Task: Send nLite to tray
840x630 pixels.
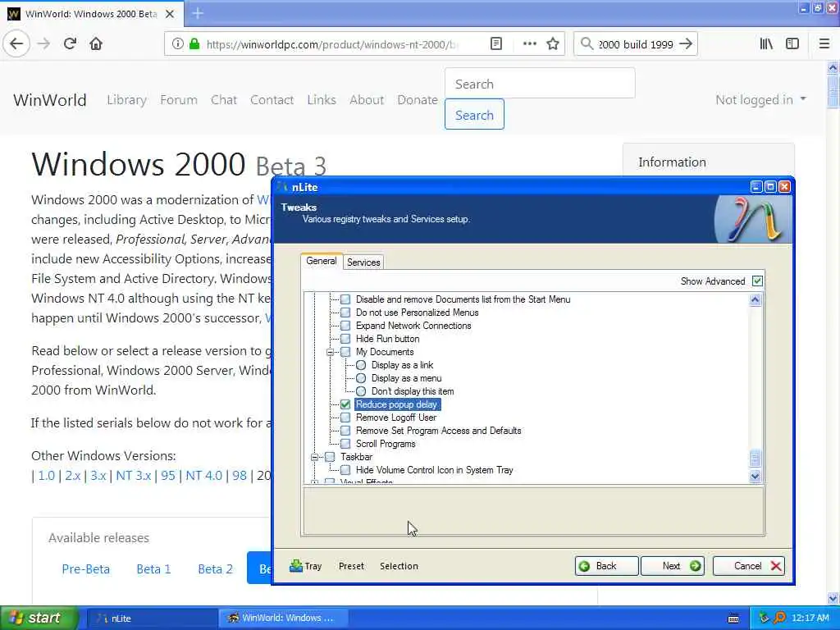Action: point(305,566)
